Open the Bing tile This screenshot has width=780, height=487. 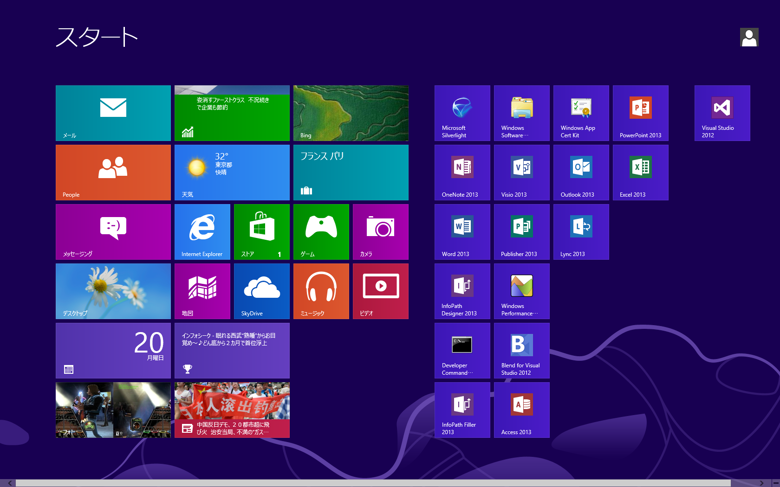coord(351,113)
